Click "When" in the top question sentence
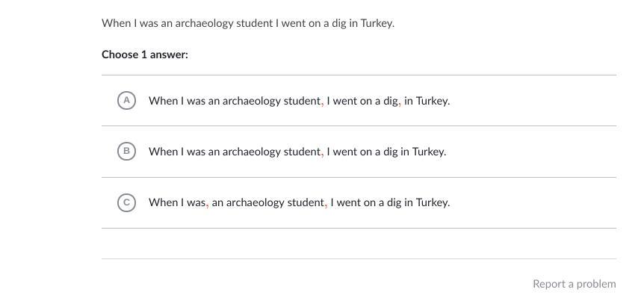The image size is (644, 307). [116, 23]
